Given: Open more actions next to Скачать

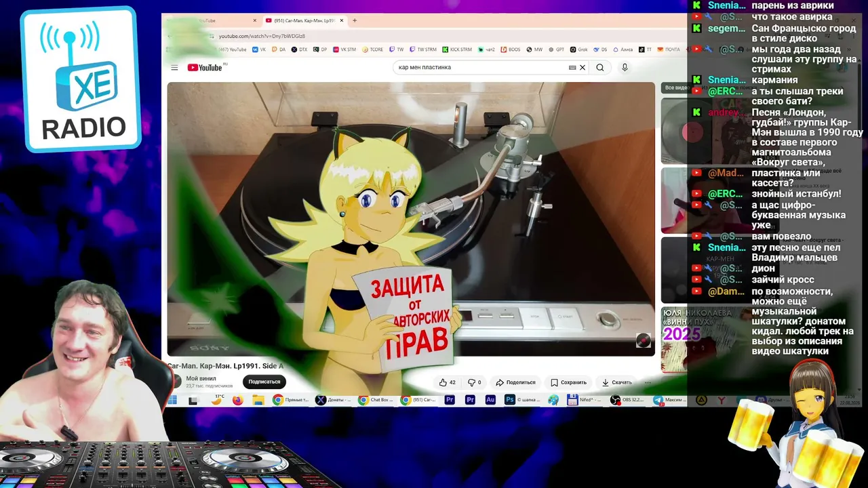Looking at the screenshot, I should point(648,382).
